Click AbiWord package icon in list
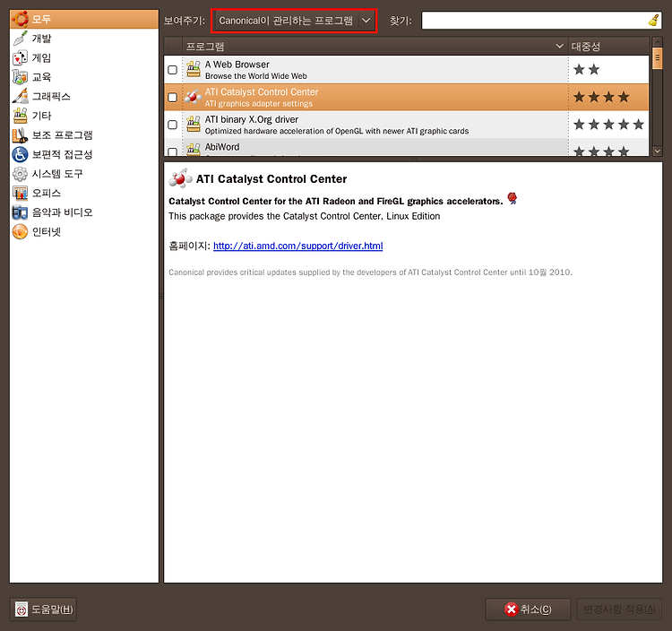Screen dimensions: 672x631 click(194, 149)
